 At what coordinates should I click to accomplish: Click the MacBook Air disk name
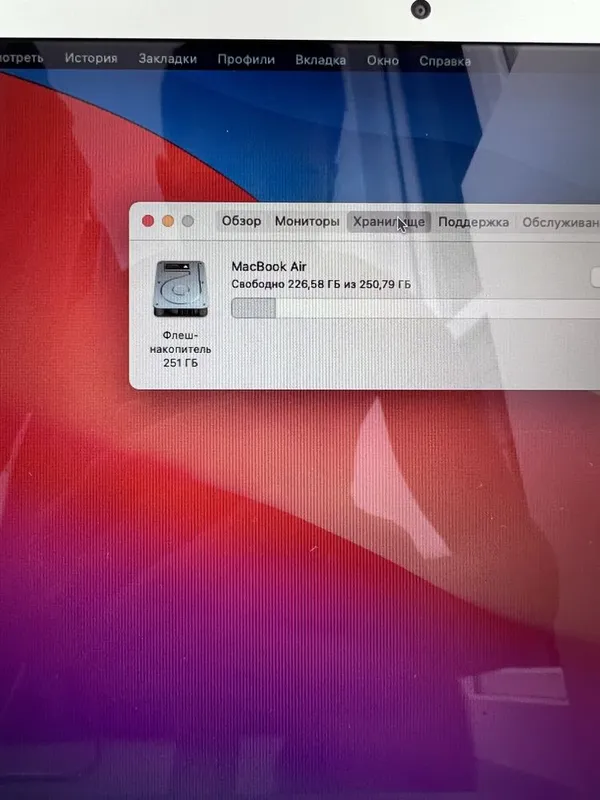click(268, 266)
